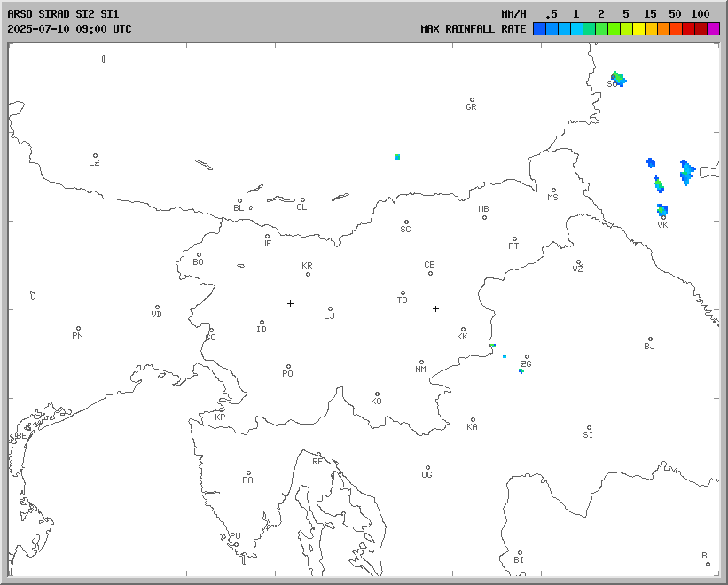The height and width of the screenshot is (585, 728).
Task: Click the PO city label
Action: pyautogui.click(x=288, y=373)
